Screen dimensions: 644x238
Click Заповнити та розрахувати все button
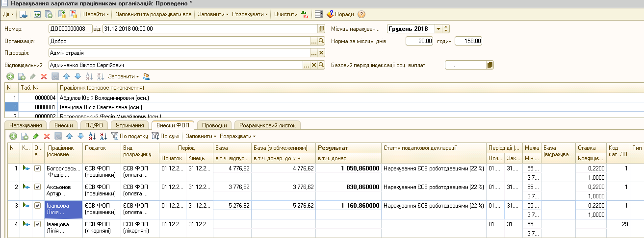coord(153,14)
